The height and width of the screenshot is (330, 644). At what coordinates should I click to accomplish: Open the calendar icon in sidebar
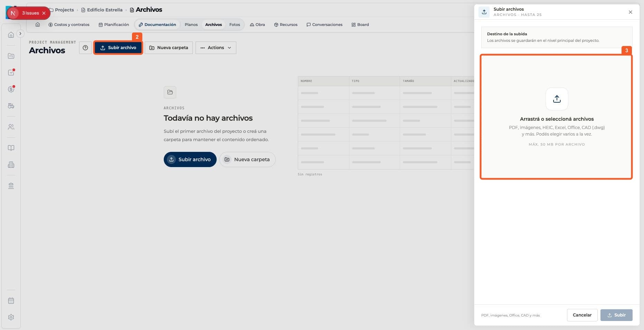click(x=11, y=301)
